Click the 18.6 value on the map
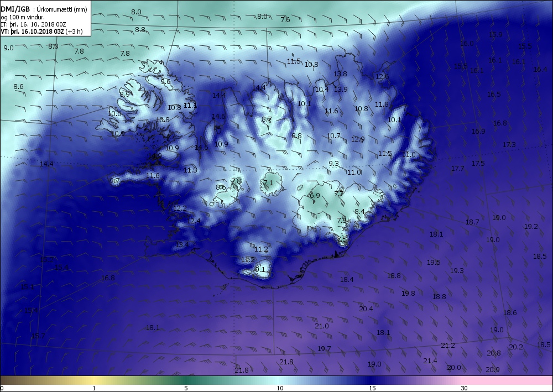The height and width of the screenshot is (392, 553). click(x=510, y=313)
